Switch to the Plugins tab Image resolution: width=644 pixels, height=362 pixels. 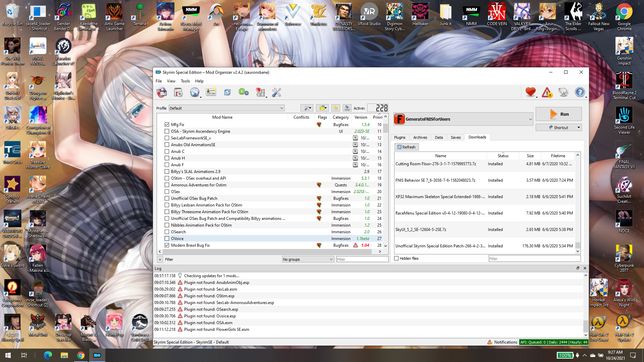399,137
